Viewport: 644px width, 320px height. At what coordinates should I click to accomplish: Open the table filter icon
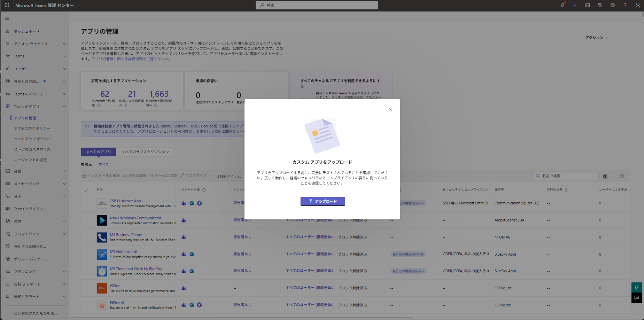(x=613, y=176)
